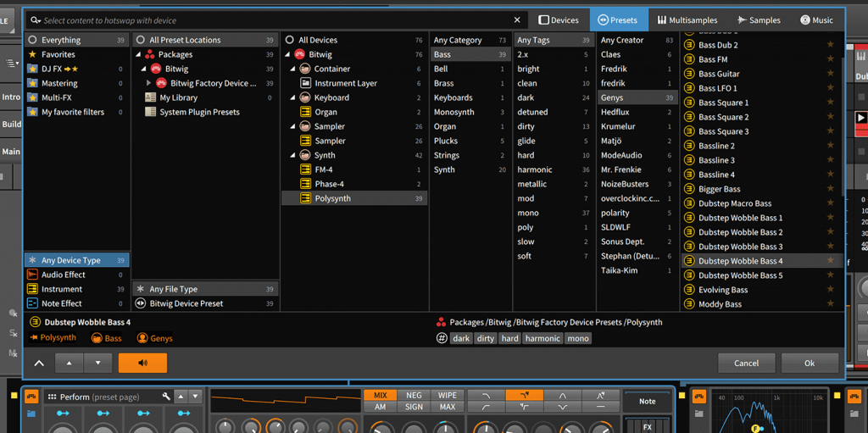Collapse the browser with the chevron up button

39,364
